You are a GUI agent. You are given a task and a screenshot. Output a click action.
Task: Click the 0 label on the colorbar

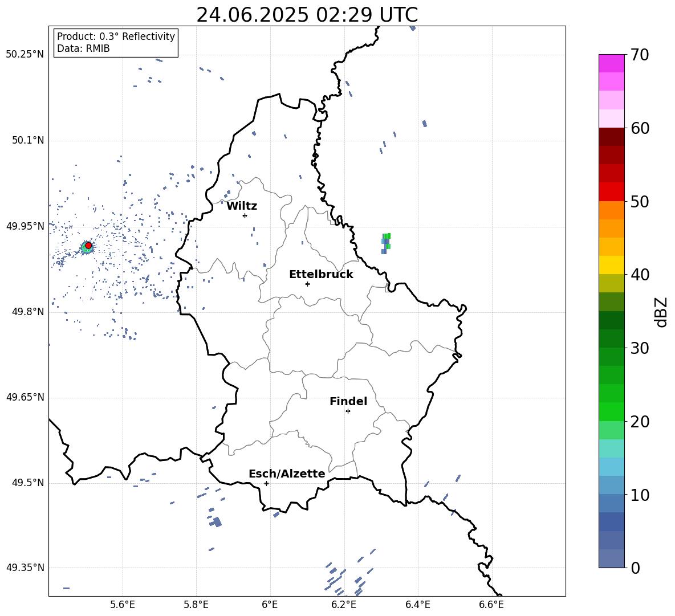pos(635,568)
